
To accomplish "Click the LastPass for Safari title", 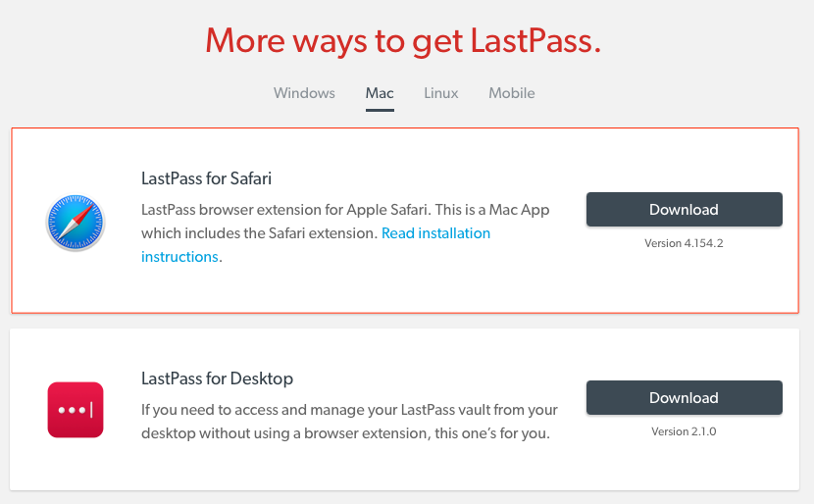I will pyautogui.click(x=206, y=178).
